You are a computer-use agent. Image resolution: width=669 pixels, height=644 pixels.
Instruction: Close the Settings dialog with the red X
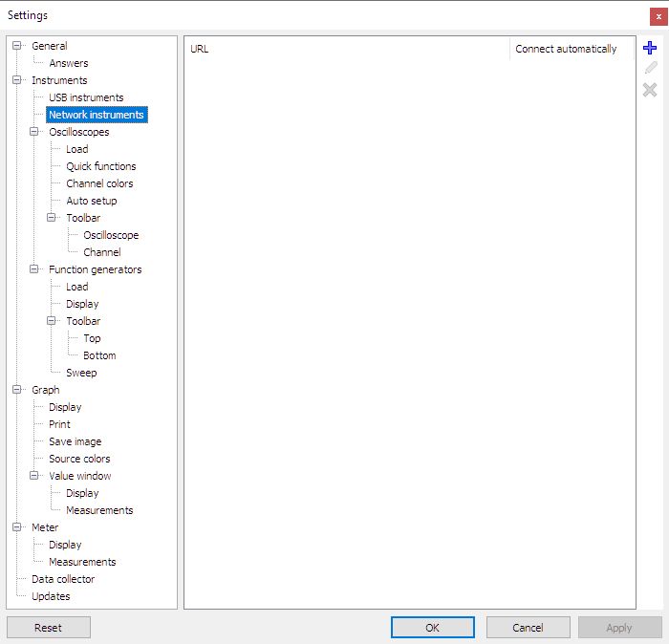(658, 16)
